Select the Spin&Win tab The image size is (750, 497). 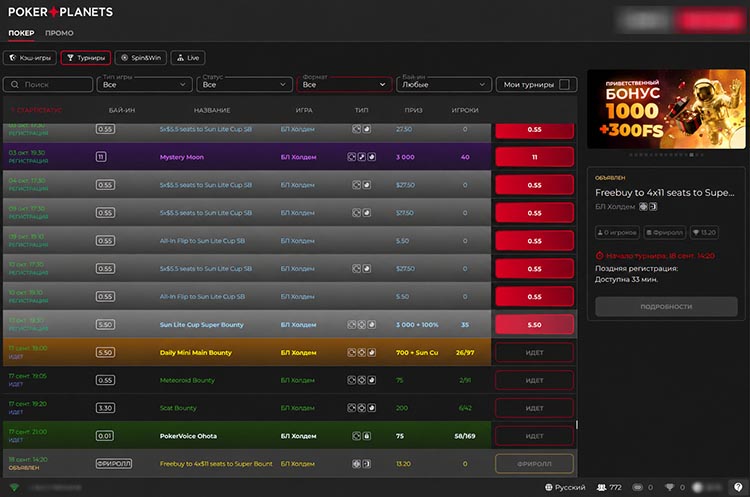point(141,58)
